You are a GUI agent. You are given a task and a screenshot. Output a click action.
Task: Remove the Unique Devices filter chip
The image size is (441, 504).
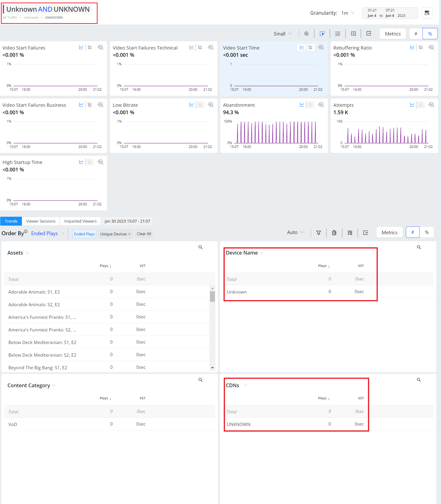point(129,234)
